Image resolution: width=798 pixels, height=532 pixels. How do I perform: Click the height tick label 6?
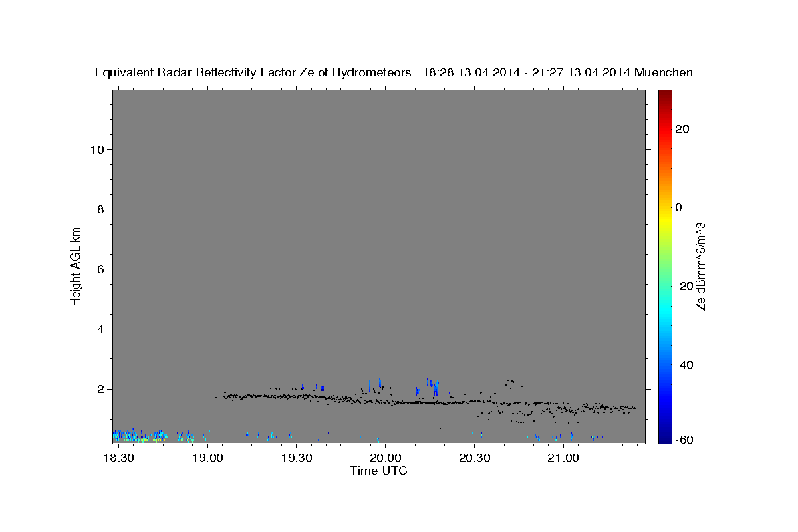tap(101, 269)
